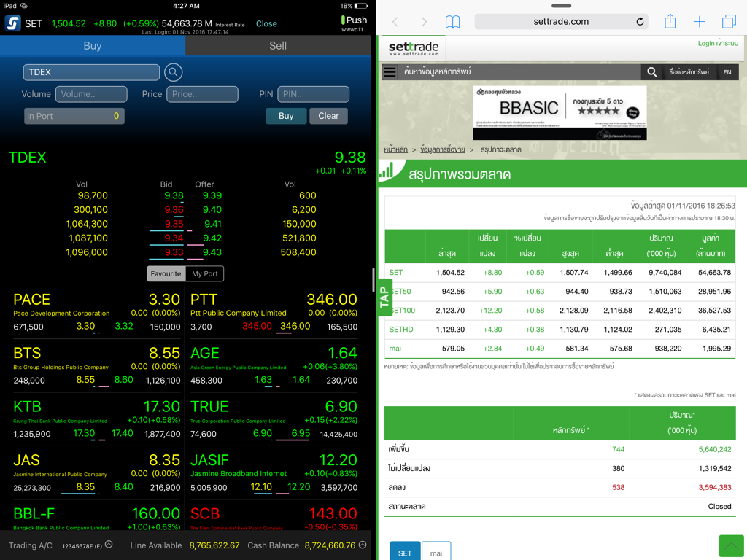Viewport: 747px width, 560px height.
Task: Tap Safari's page reload icon
Action: point(640,21)
